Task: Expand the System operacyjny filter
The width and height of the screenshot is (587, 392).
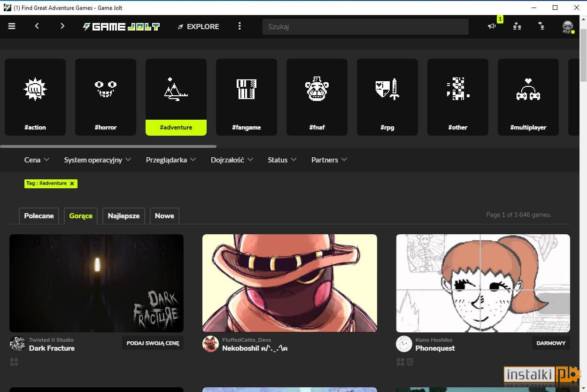Action: (98, 160)
